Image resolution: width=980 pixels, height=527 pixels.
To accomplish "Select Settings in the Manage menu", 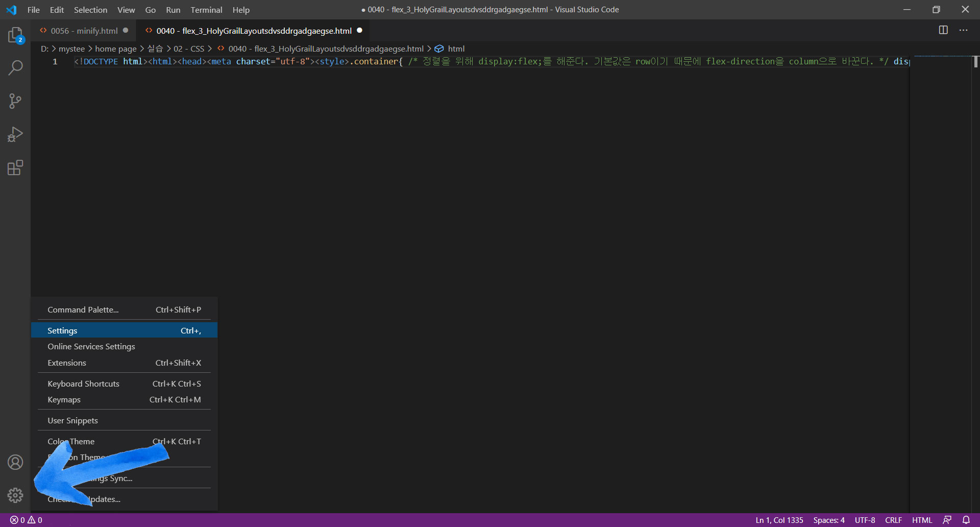I will (x=124, y=330).
